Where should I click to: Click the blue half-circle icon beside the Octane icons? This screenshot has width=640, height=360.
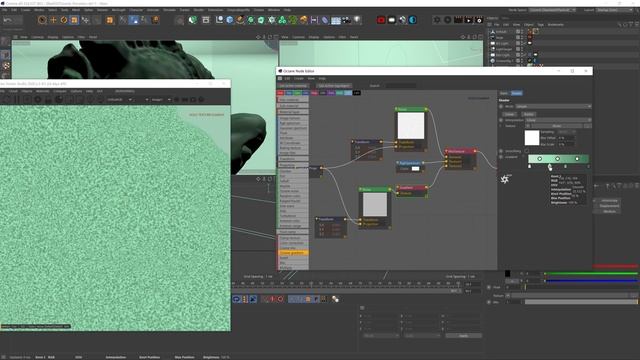pyautogui.click(x=413, y=20)
